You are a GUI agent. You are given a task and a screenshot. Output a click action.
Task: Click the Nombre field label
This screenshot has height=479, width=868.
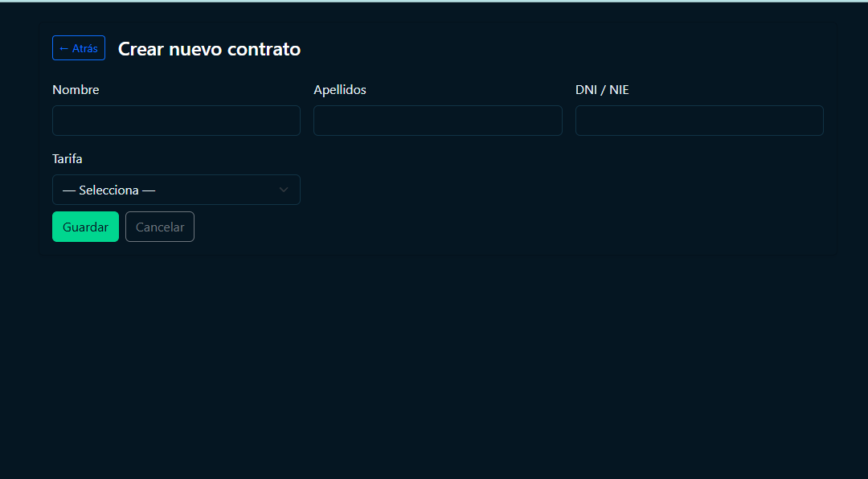tap(76, 90)
